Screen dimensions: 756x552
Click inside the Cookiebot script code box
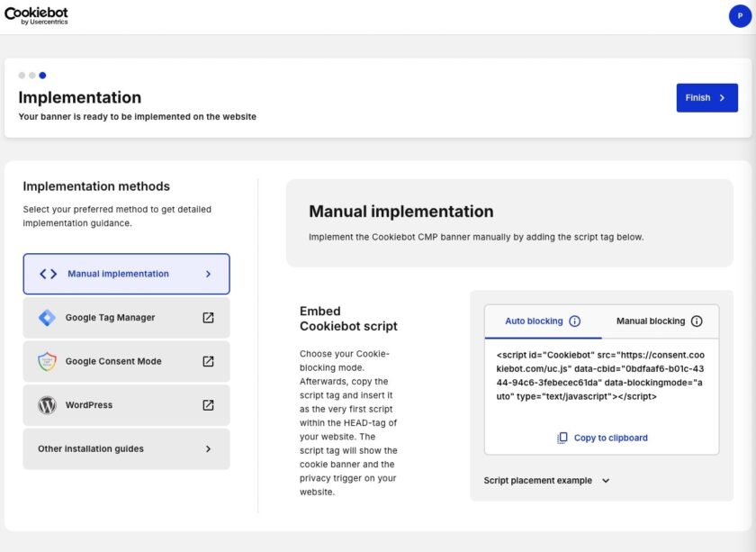tap(601, 375)
